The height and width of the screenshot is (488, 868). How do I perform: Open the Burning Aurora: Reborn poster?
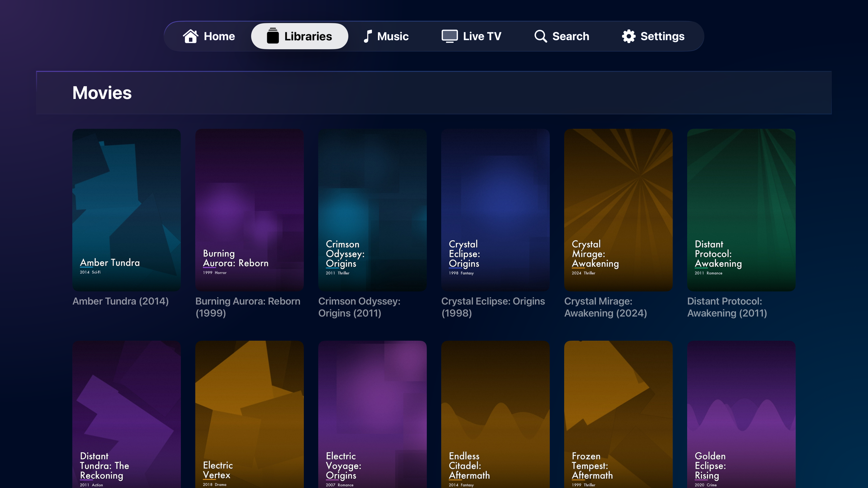pos(249,210)
